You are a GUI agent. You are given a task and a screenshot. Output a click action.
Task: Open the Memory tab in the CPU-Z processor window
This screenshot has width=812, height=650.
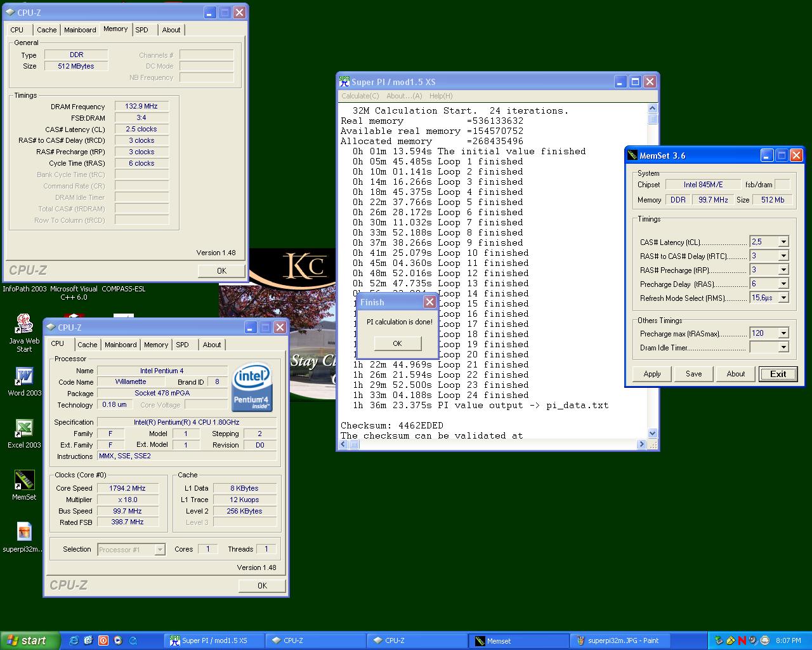pyautogui.click(x=156, y=345)
